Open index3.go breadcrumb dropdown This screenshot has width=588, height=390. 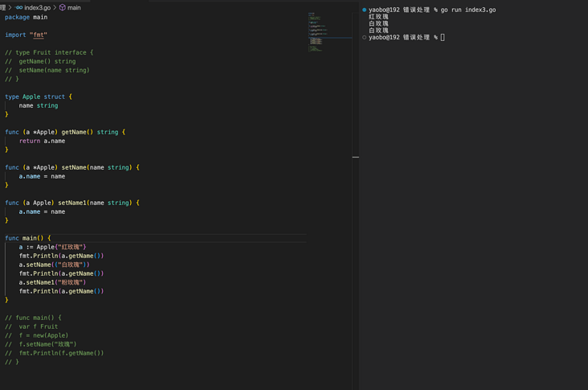pos(37,7)
